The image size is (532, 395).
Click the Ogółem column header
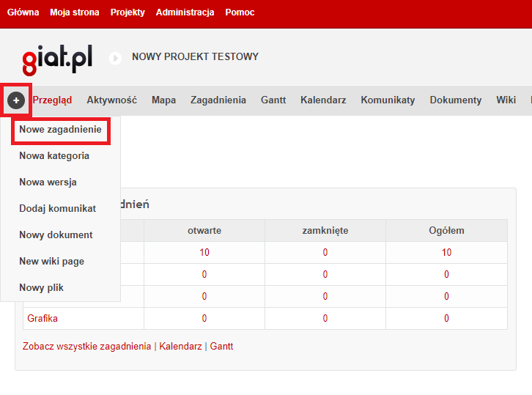click(446, 231)
